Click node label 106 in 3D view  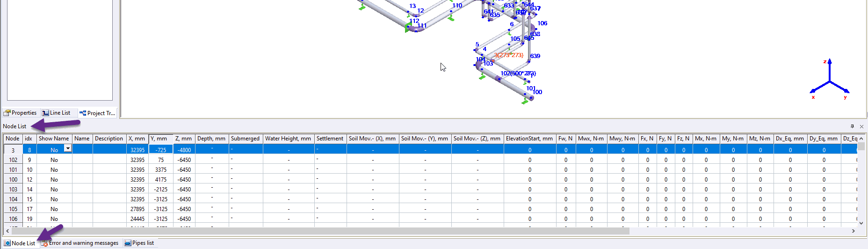pyautogui.click(x=542, y=23)
